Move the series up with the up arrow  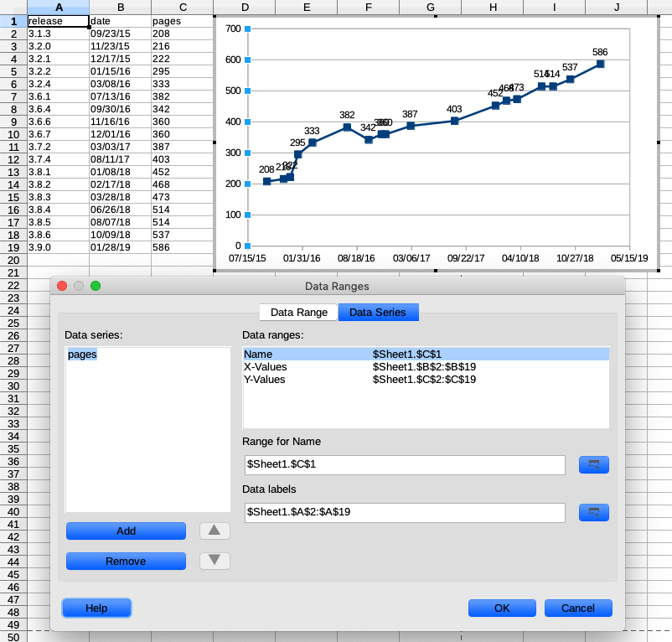pos(215,531)
